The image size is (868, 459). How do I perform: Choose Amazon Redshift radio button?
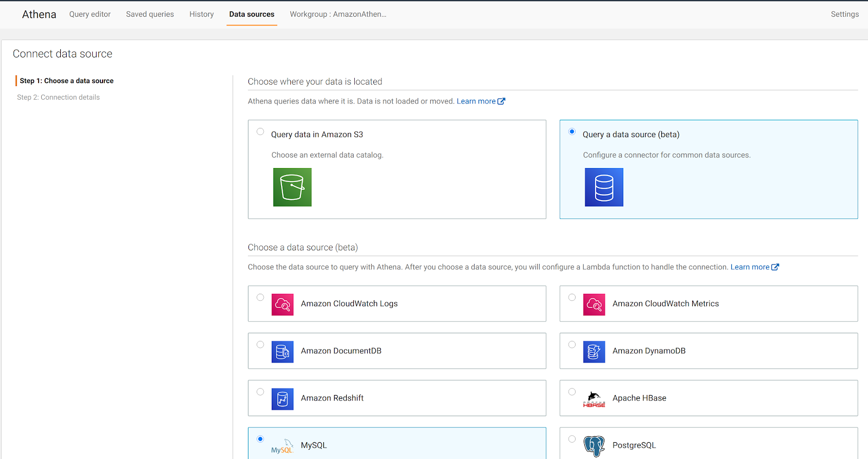tap(260, 392)
